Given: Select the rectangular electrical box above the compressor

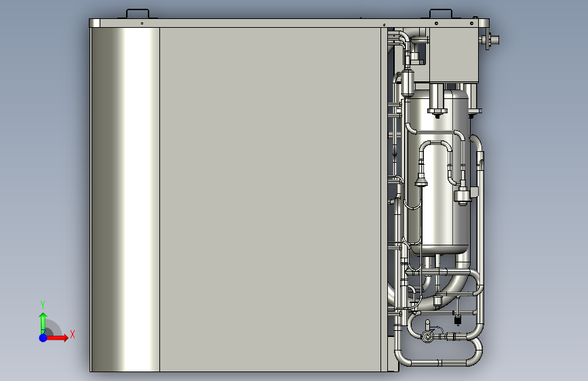Looking at the screenshot, I should click(x=454, y=55).
